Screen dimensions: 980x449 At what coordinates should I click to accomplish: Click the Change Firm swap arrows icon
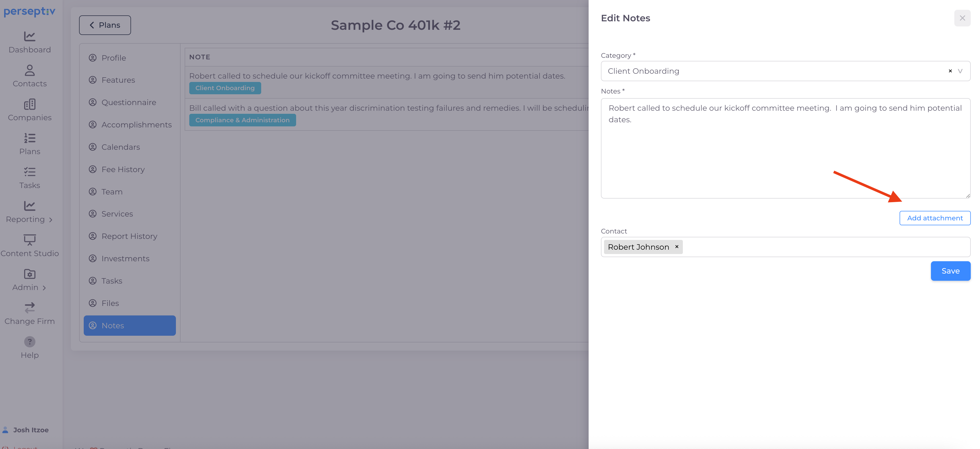(x=30, y=307)
